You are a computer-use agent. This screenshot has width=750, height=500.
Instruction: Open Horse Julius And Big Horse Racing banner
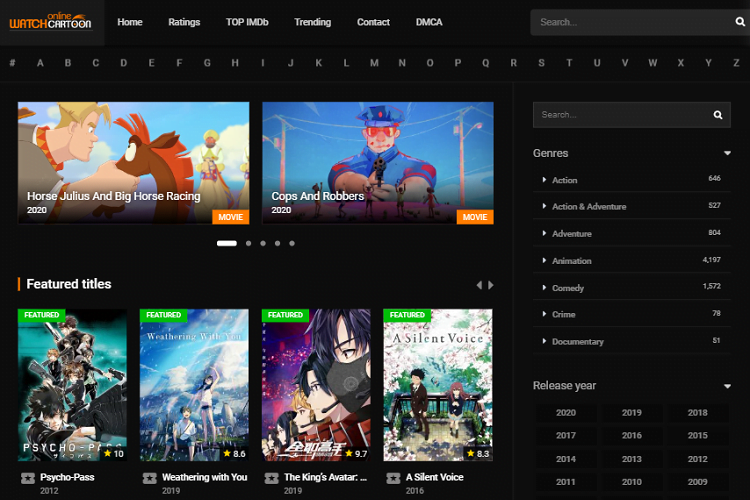pyautogui.click(x=133, y=163)
